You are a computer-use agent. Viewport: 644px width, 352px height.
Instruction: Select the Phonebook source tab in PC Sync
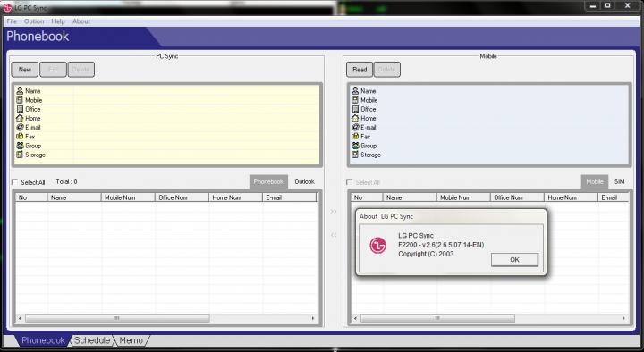pyautogui.click(x=268, y=181)
